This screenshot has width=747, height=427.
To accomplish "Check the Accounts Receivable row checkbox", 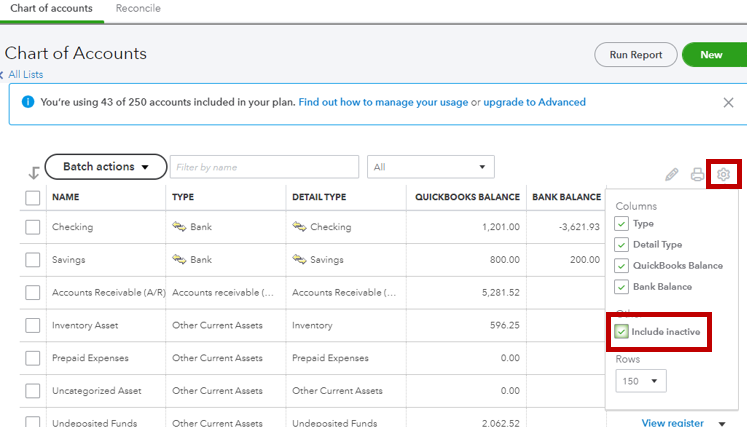I will pos(32,293).
